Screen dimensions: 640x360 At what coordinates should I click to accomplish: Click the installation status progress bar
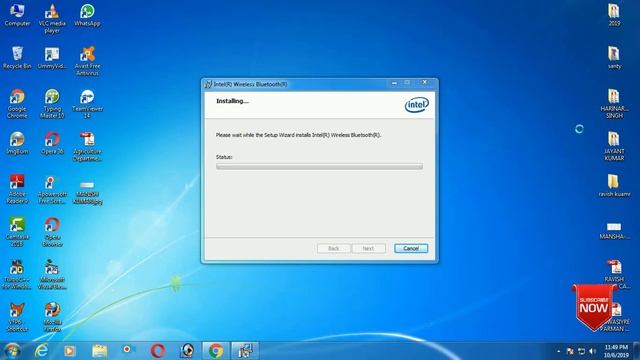(x=319, y=167)
